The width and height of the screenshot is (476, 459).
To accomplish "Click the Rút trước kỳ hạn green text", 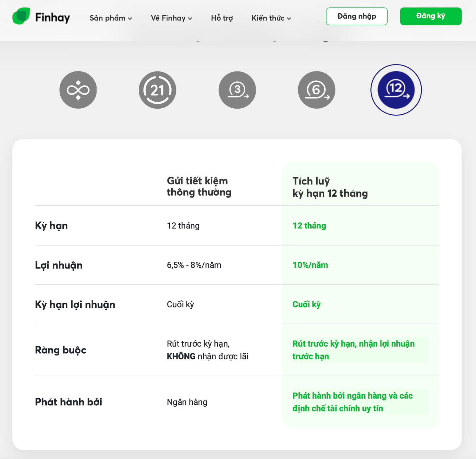I will coord(354,350).
